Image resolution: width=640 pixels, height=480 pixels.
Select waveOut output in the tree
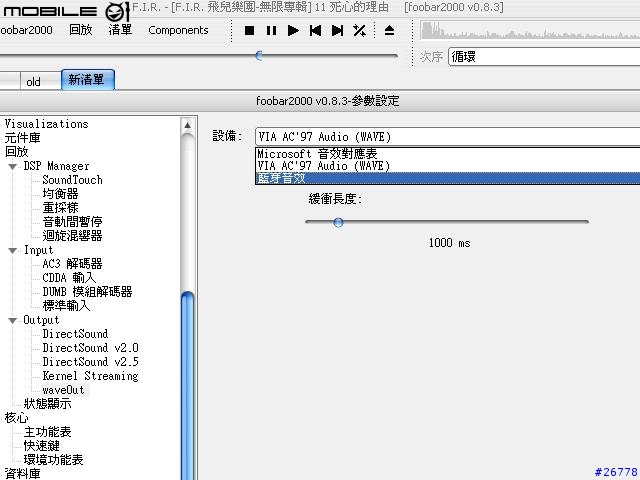(x=63, y=390)
